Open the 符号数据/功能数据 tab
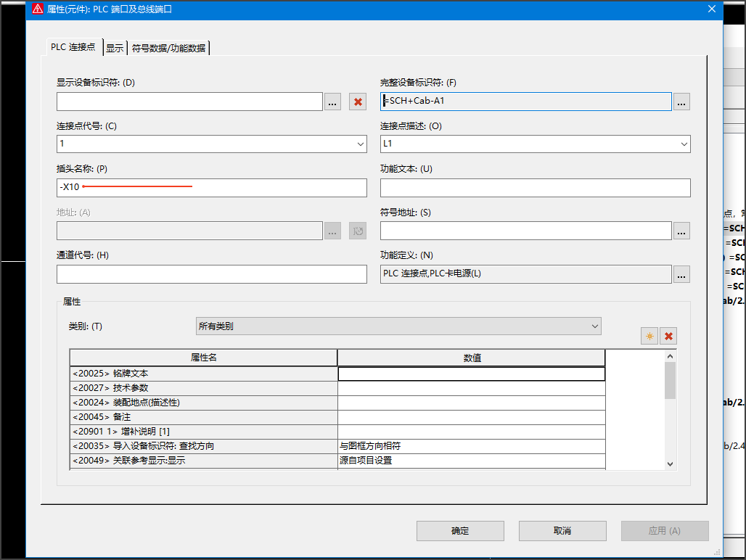 (168, 48)
